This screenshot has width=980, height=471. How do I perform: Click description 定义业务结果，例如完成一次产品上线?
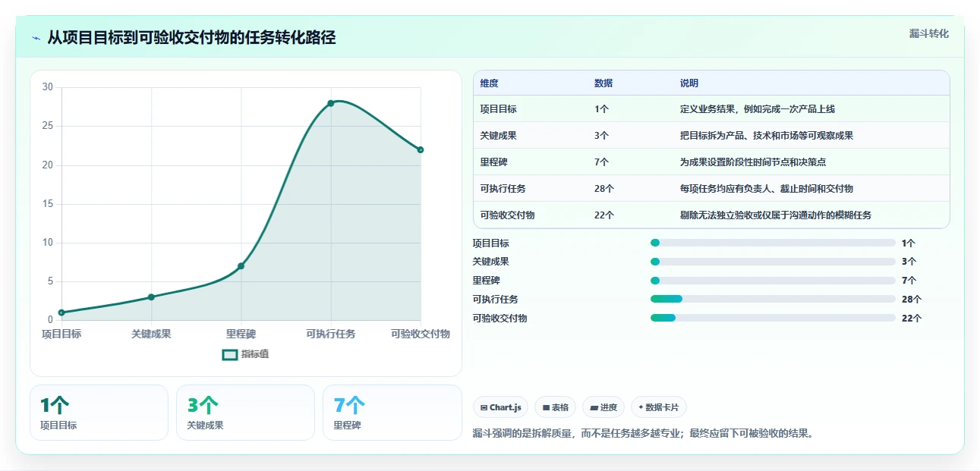(x=758, y=109)
